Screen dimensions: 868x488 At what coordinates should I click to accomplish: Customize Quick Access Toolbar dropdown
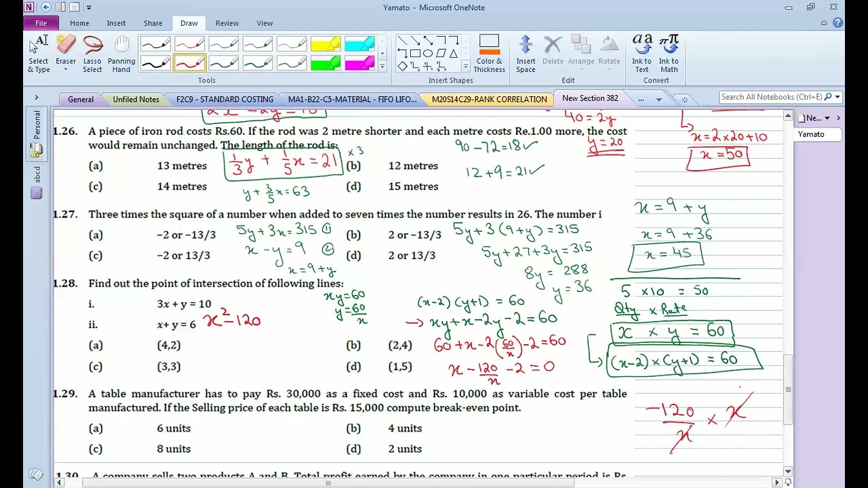(x=88, y=7)
